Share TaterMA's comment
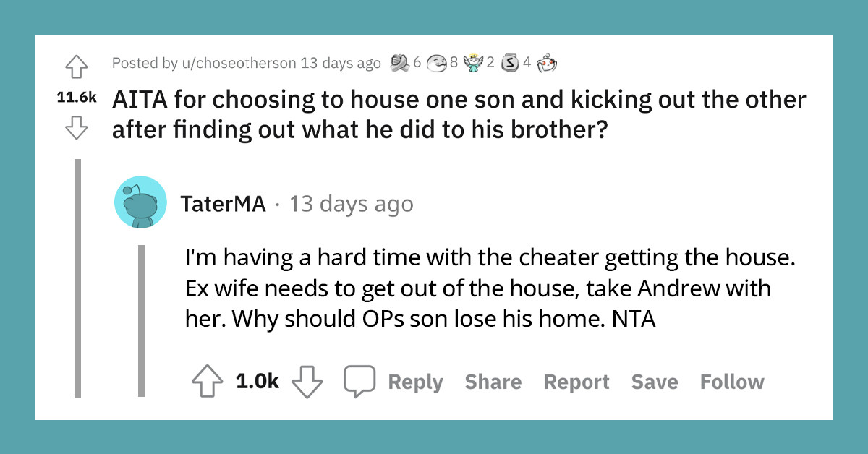Viewport: 868px width, 454px height. [493, 382]
